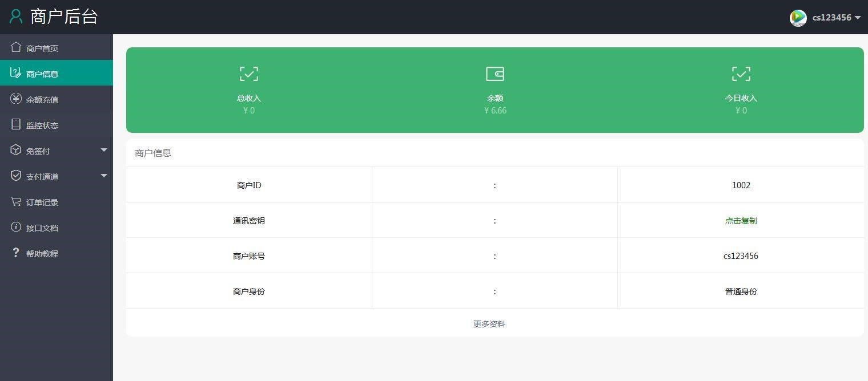
Task: Go to 商户首页 in the sidebar
Action: coord(57,48)
